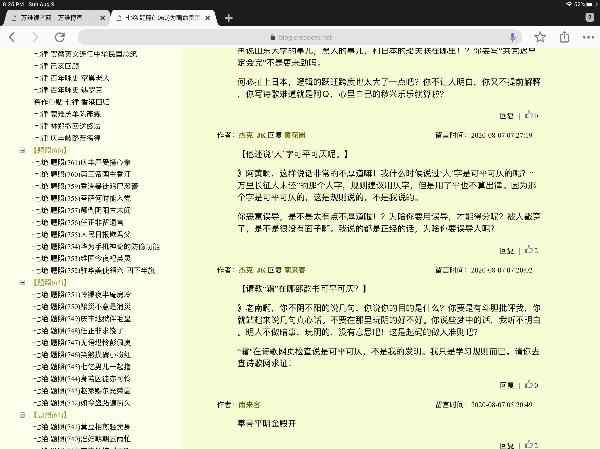Reply to the 07:27:19 comment
600x449 pixels.
point(506,251)
